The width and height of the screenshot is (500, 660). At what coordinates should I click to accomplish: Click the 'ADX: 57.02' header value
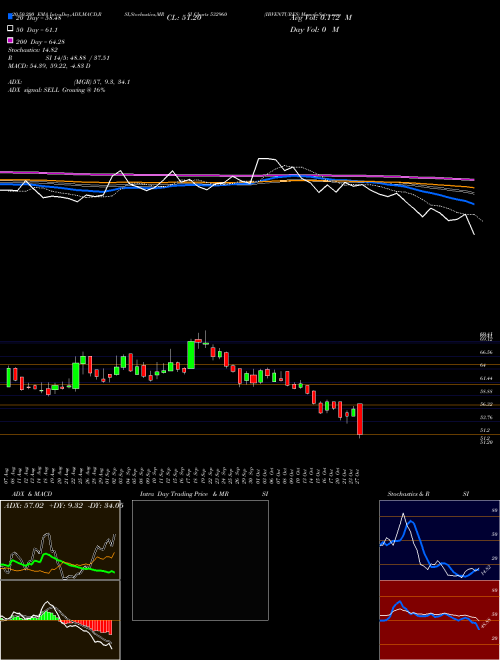[x=24, y=506]
